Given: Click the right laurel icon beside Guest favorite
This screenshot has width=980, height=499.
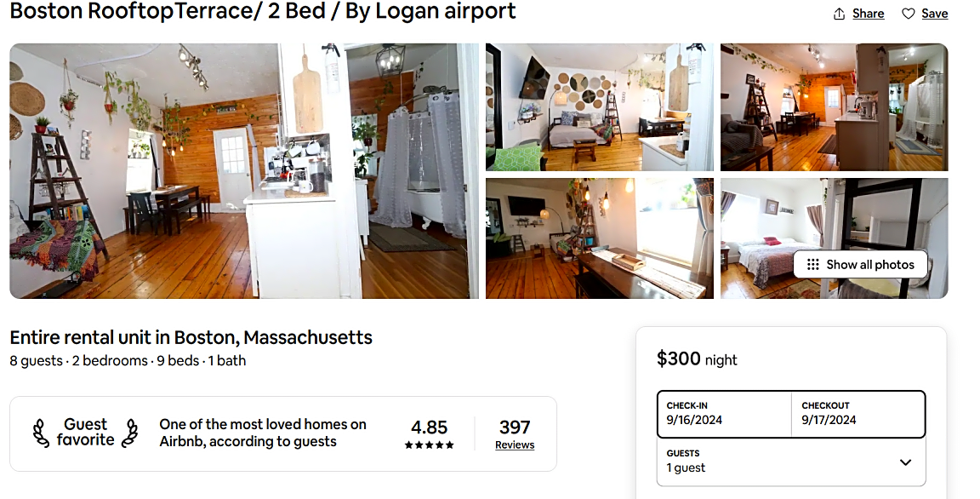Looking at the screenshot, I should coord(130,433).
